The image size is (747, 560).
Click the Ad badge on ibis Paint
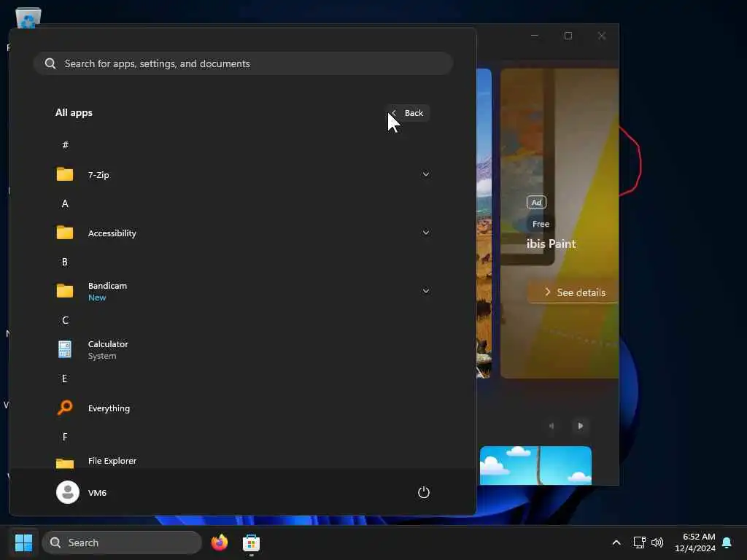(x=536, y=203)
